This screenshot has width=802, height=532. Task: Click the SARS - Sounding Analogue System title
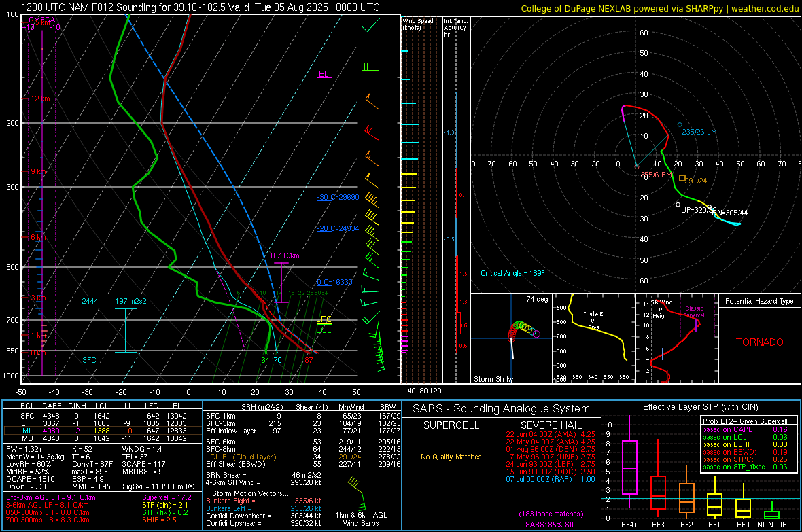coord(502,409)
